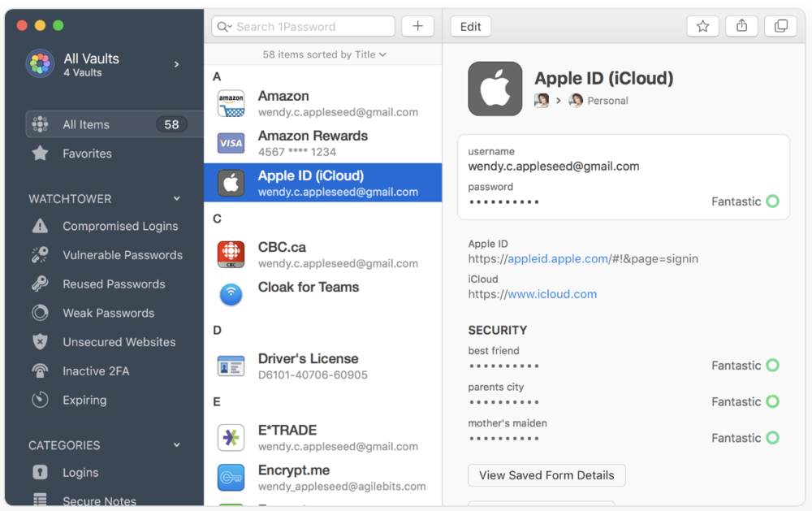This screenshot has width=812, height=511.
Task: Collapse the Watchtower section
Action: [176, 198]
